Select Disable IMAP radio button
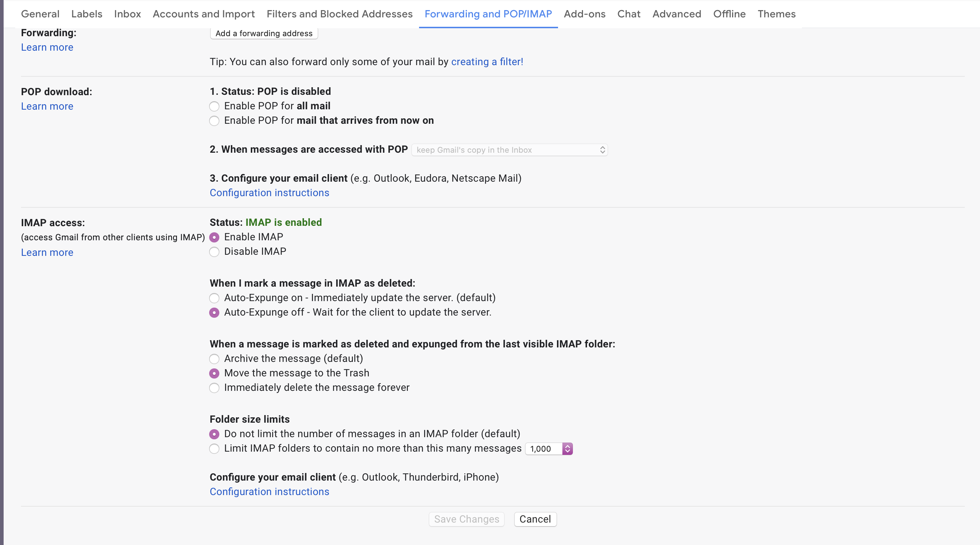This screenshot has width=980, height=545. coord(215,251)
